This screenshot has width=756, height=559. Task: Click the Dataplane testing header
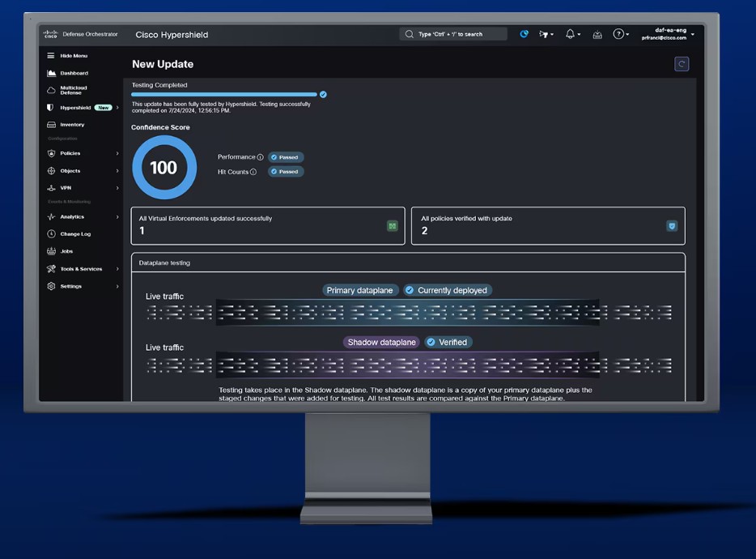pyautogui.click(x=164, y=263)
